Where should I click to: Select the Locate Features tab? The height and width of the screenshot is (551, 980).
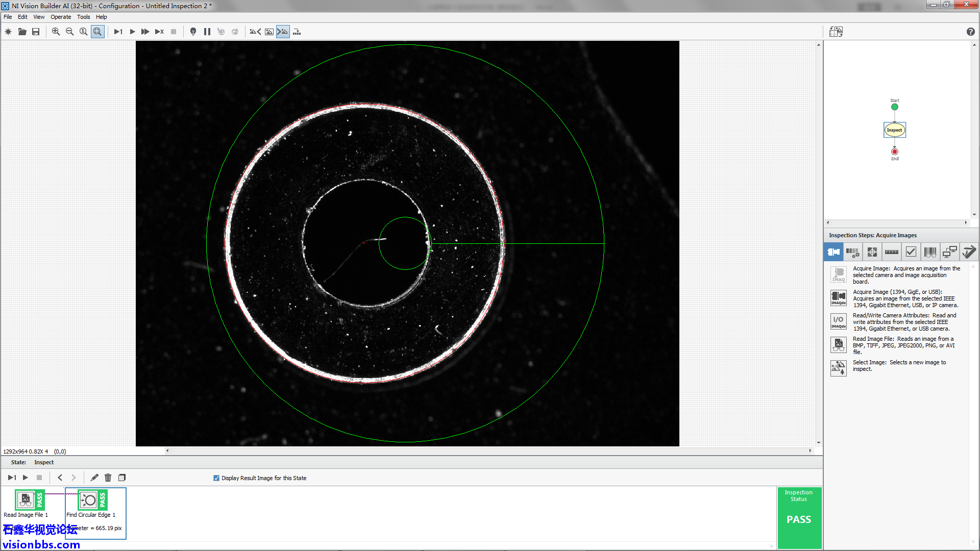tap(872, 252)
